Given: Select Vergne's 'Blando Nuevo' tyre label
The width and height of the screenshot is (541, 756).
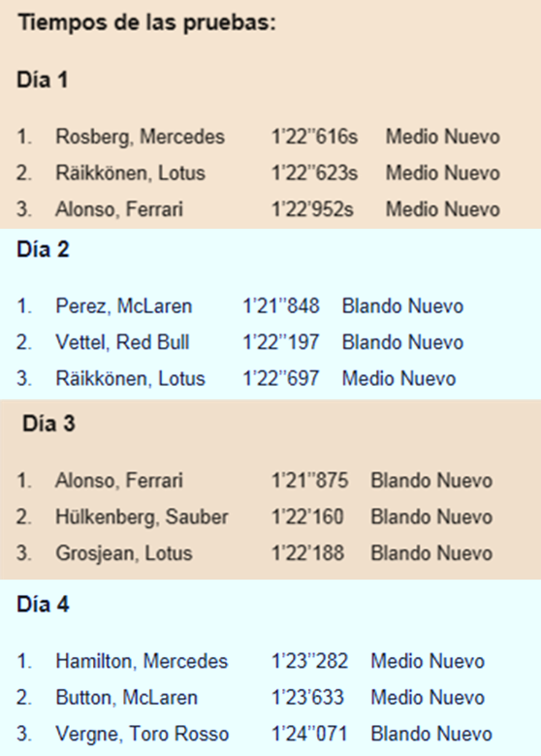Looking at the screenshot, I should (x=431, y=734).
